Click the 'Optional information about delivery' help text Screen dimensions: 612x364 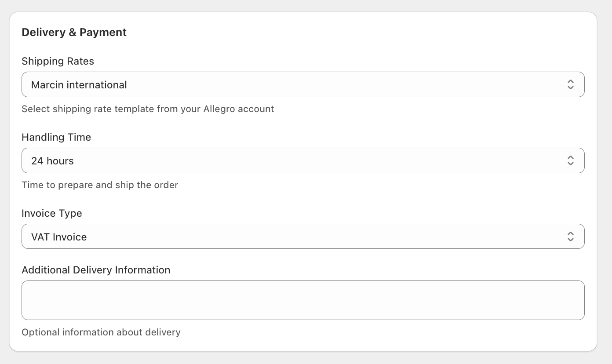101,332
